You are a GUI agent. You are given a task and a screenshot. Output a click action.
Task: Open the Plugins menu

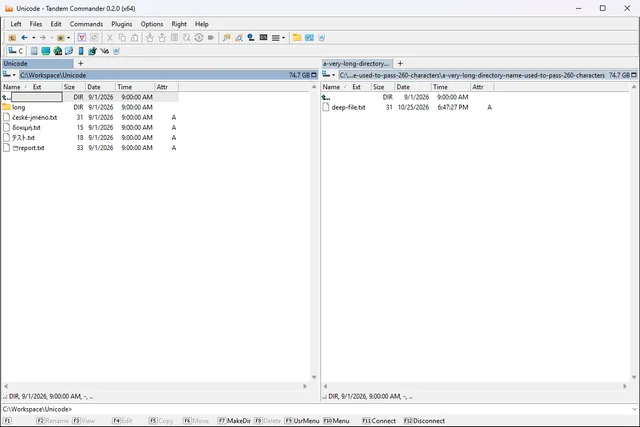pos(122,24)
